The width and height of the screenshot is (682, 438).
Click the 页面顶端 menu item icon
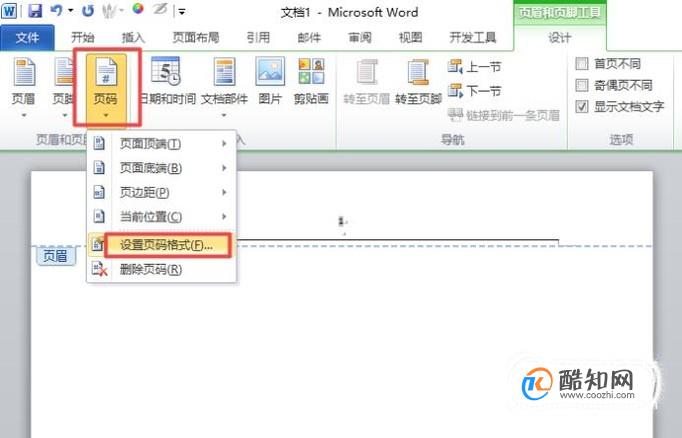click(x=99, y=143)
